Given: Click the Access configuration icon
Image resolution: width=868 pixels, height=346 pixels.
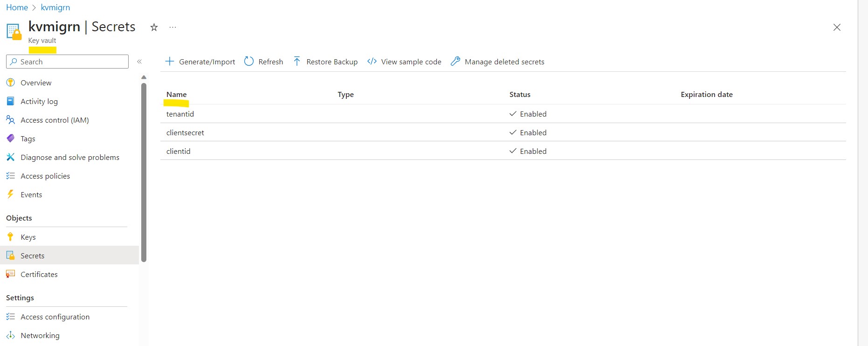Looking at the screenshot, I should coord(10,317).
